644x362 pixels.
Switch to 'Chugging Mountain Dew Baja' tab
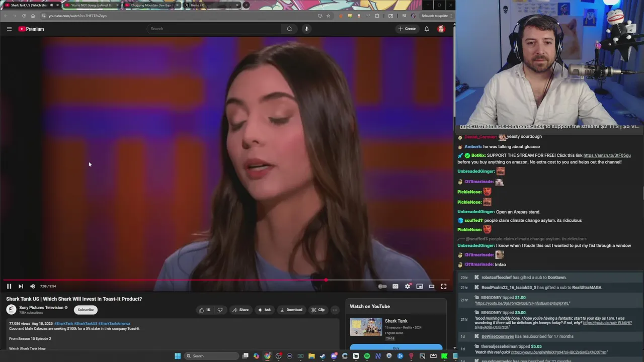point(151,5)
